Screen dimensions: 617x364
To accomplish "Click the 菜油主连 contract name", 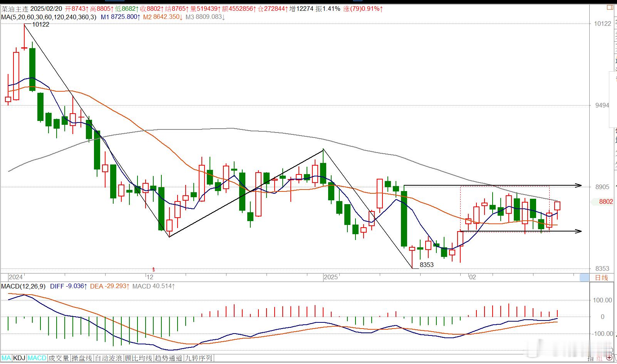I will pyautogui.click(x=15, y=8).
